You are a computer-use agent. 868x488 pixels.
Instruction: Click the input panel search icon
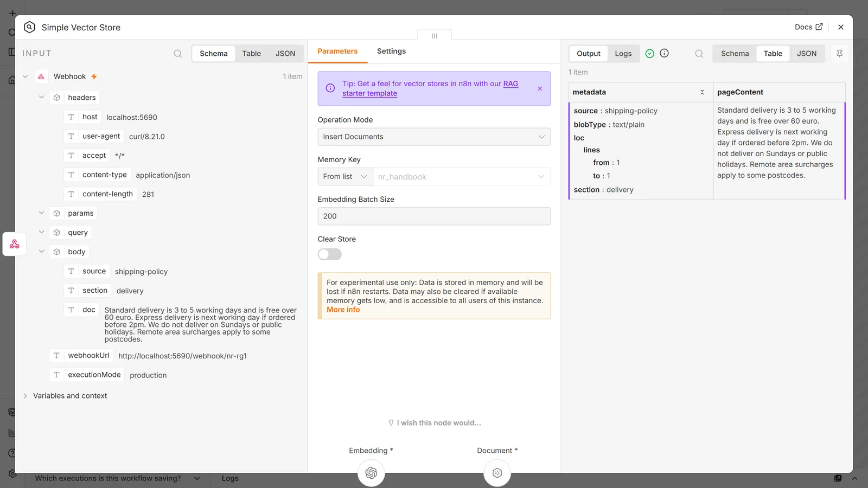pyautogui.click(x=177, y=54)
